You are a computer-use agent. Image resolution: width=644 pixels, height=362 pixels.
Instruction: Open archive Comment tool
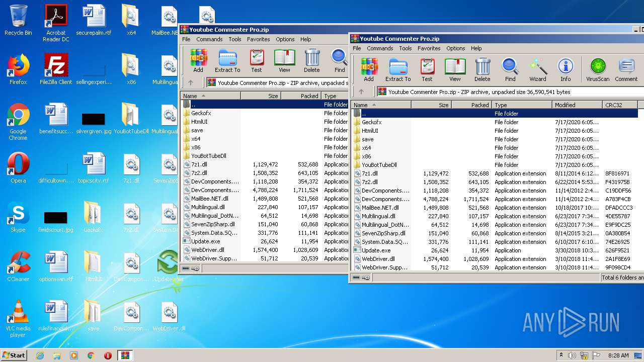coord(626,69)
